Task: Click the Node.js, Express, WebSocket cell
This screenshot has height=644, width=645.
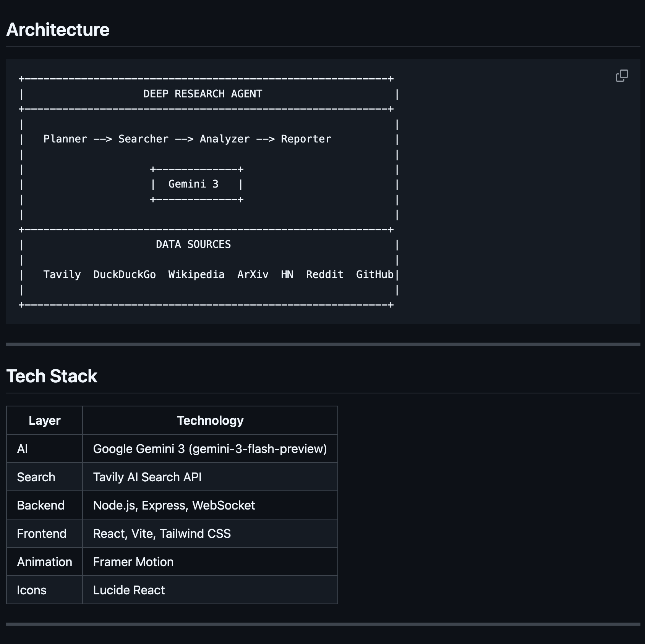Action: (174, 505)
